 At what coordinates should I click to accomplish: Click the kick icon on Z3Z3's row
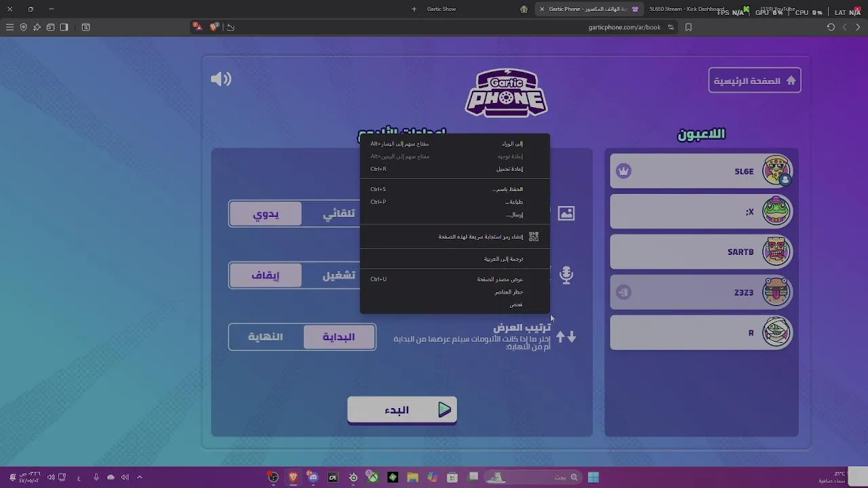pyautogui.click(x=624, y=292)
